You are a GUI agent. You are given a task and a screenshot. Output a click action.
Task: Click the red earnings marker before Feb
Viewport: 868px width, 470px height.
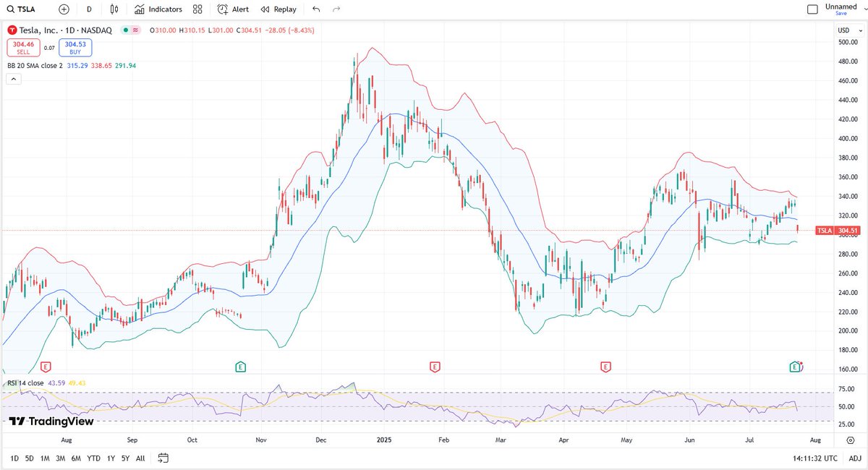tap(435, 367)
